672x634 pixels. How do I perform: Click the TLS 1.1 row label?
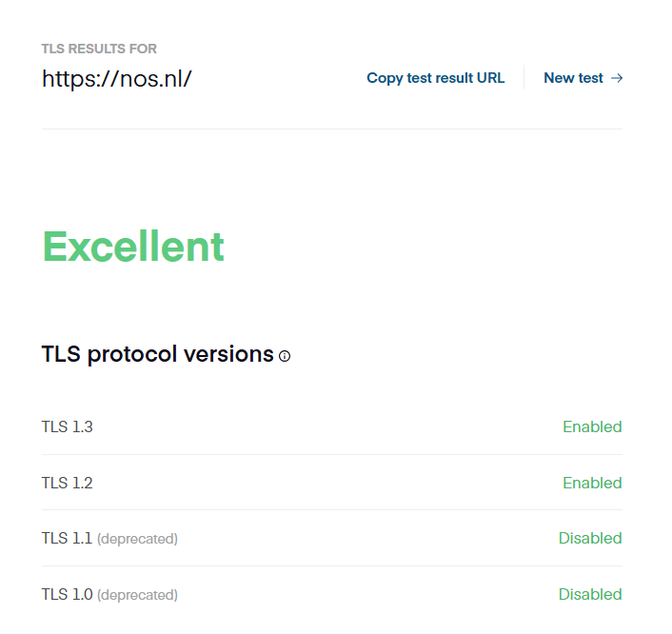point(67,538)
